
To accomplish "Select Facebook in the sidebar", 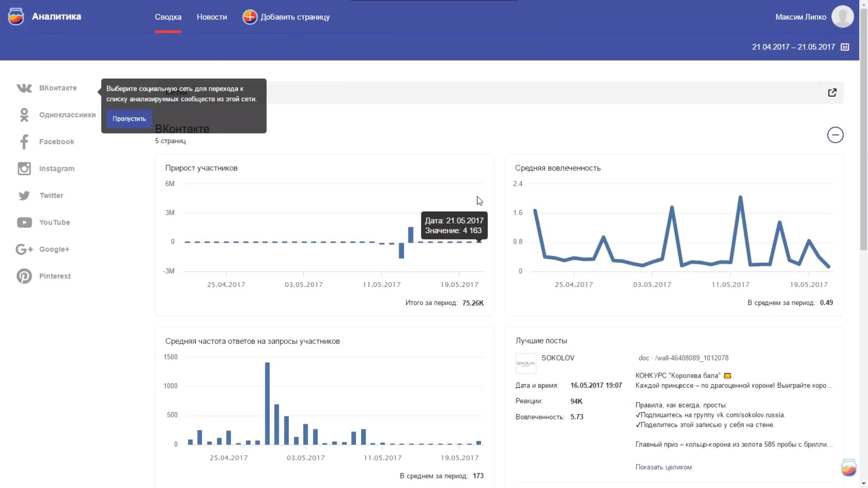I will click(56, 141).
